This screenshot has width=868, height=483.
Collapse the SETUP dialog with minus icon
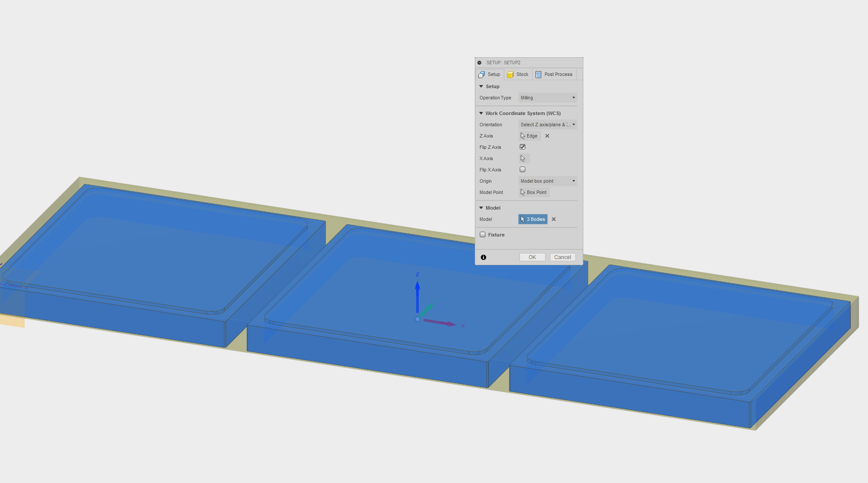point(480,62)
